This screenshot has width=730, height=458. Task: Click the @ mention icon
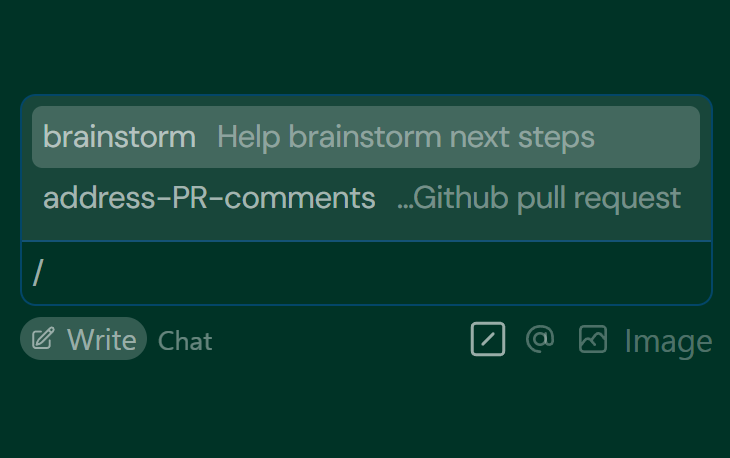pyautogui.click(x=540, y=340)
